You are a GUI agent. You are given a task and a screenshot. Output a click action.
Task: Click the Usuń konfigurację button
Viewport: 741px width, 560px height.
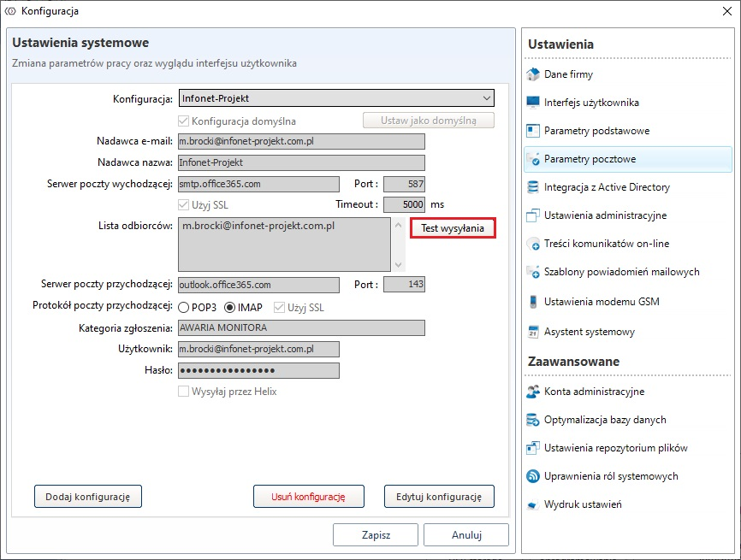tap(308, 496)
